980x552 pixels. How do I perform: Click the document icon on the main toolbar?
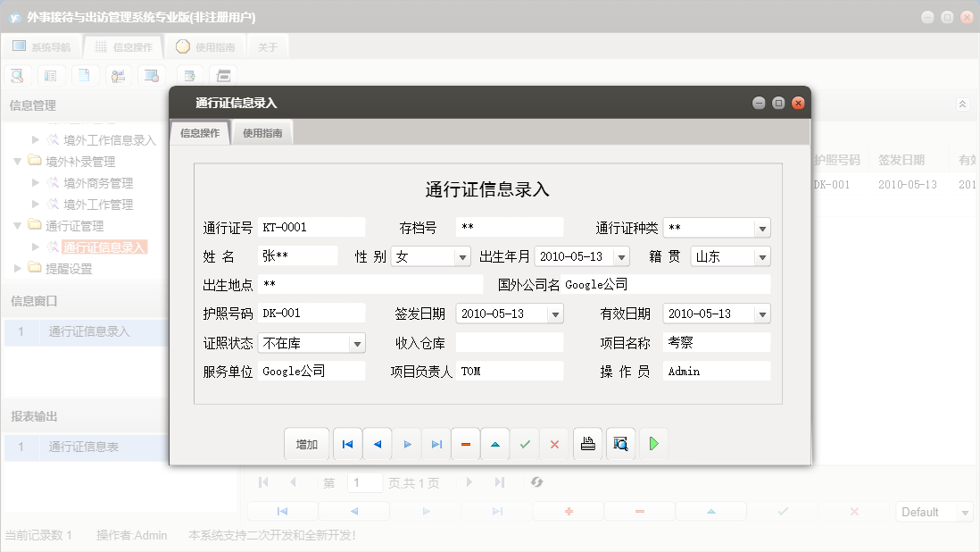(85, 75)
